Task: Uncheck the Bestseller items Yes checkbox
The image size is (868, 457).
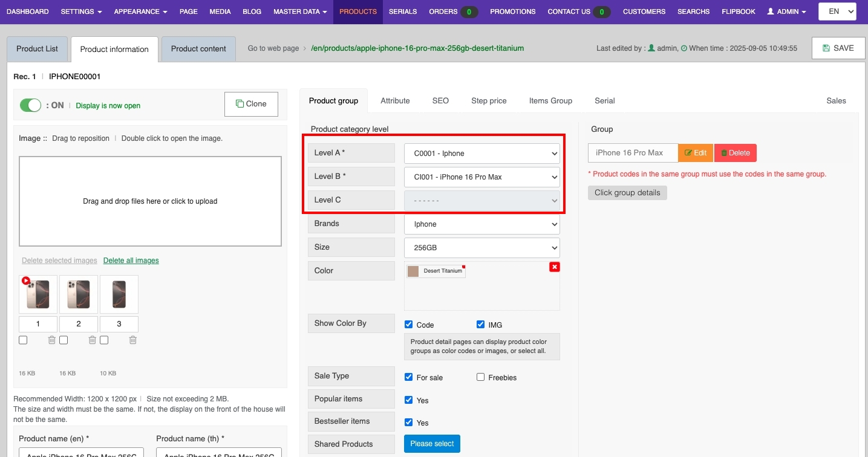Action: [x=408, y=423]
